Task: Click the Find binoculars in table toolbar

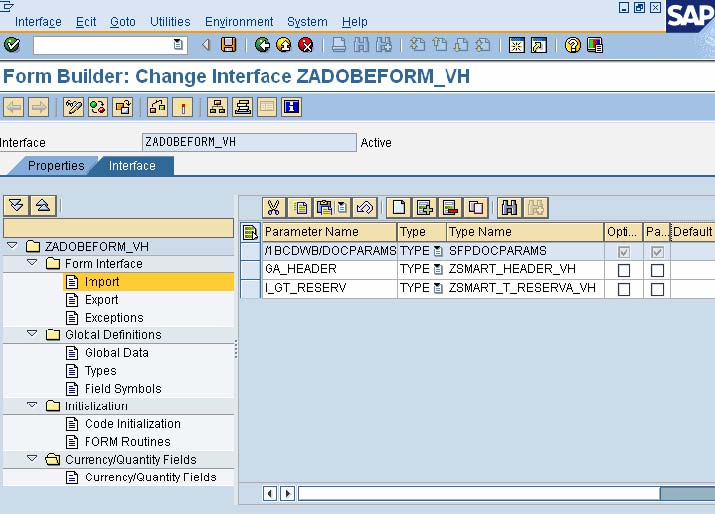Action: pos(509,208)
